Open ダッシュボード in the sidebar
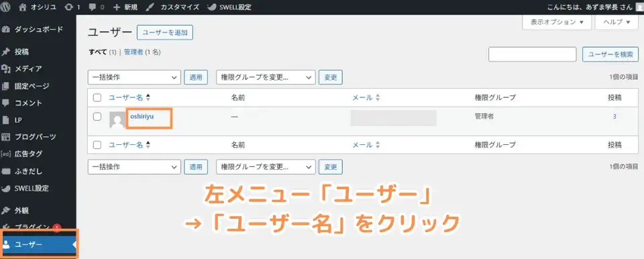The image size is (644, 259). 39,30
